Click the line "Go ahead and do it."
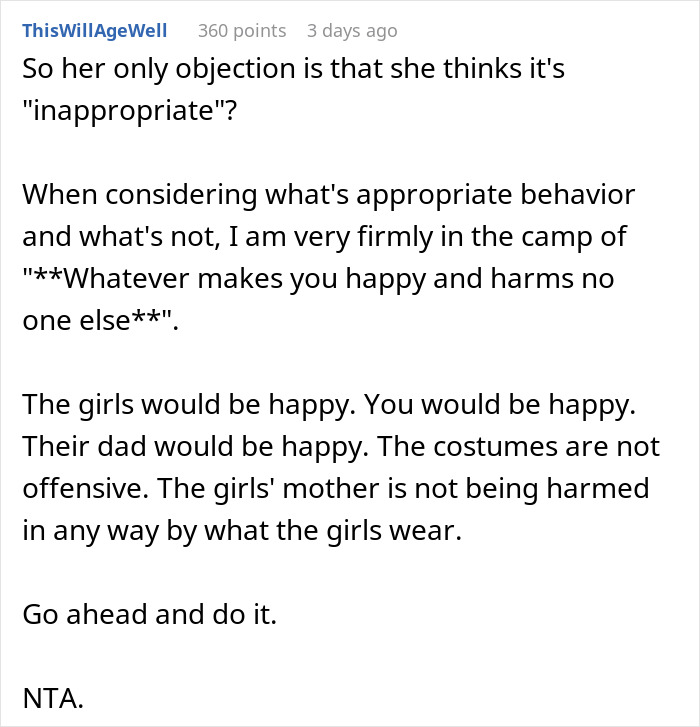 [x=148, y=614]
